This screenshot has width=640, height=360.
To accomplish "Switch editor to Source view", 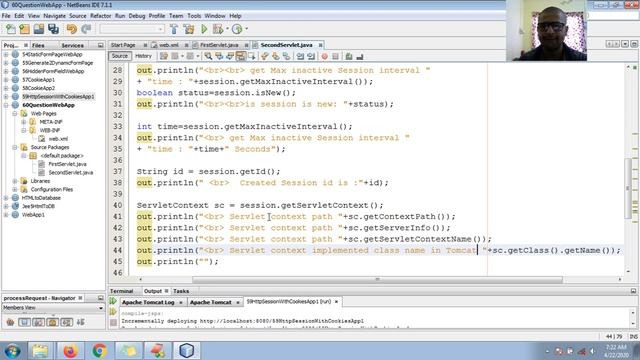I will click(x=120, y=56).
